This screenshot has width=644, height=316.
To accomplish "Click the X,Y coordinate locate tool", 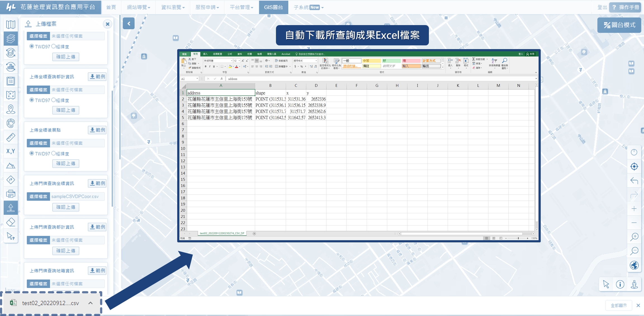I will (11, 151).
